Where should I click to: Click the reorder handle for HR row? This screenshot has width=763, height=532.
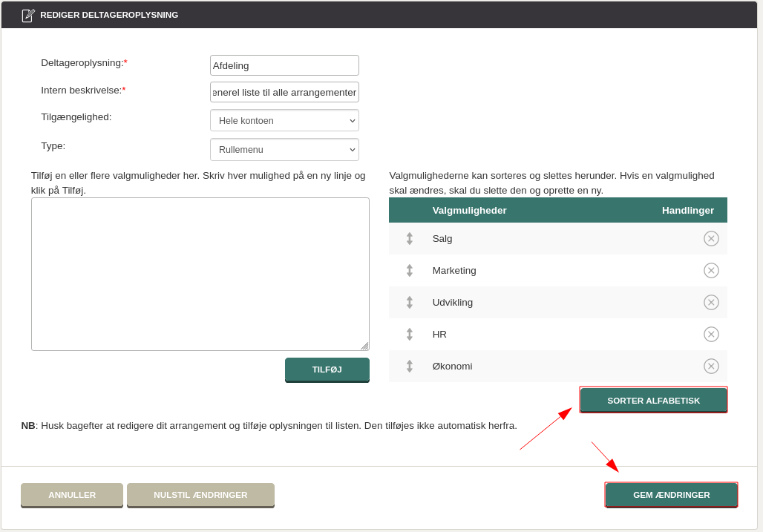(x=409, y=335)
